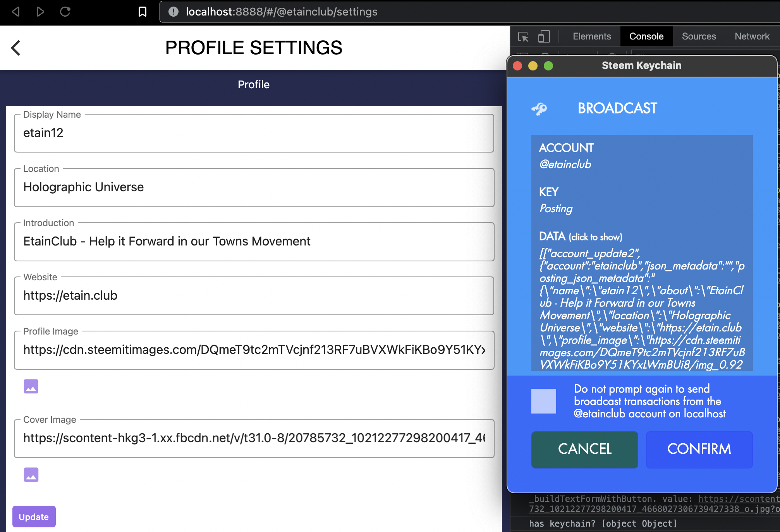
Task: Open the Elements tab in DevTools
Action: tap(591, 36)
